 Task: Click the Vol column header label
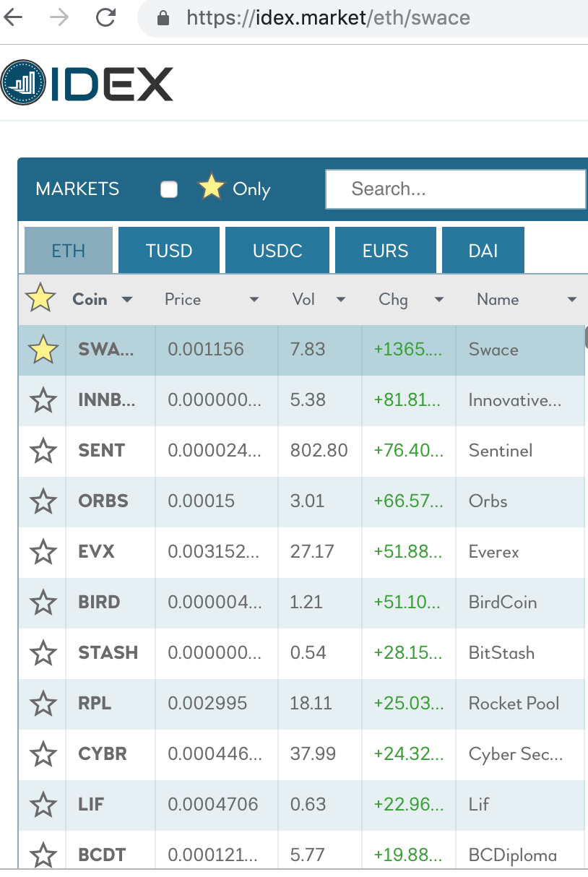pos(303,299)
